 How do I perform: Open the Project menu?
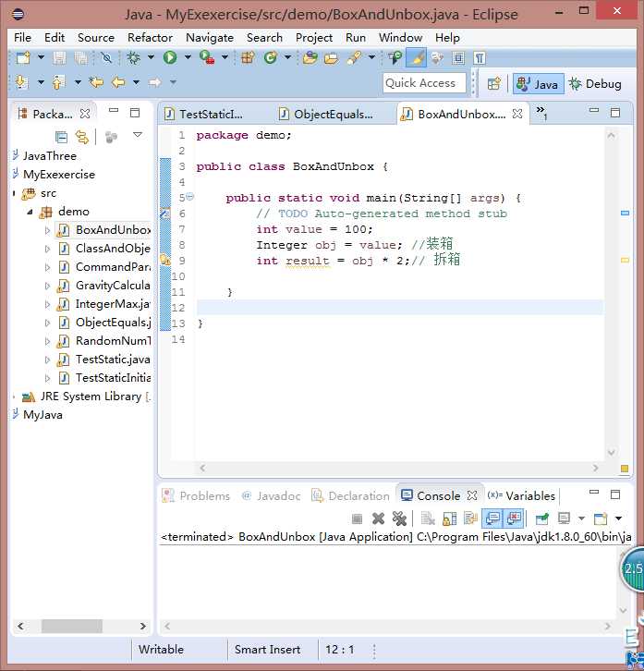314,38
